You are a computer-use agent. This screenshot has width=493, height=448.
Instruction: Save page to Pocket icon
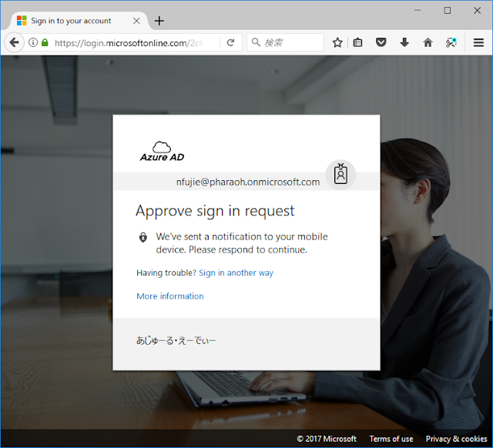tap(381, 42)
